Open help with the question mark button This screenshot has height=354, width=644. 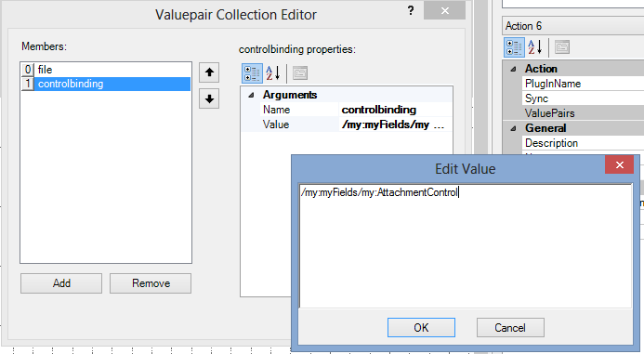411,10
